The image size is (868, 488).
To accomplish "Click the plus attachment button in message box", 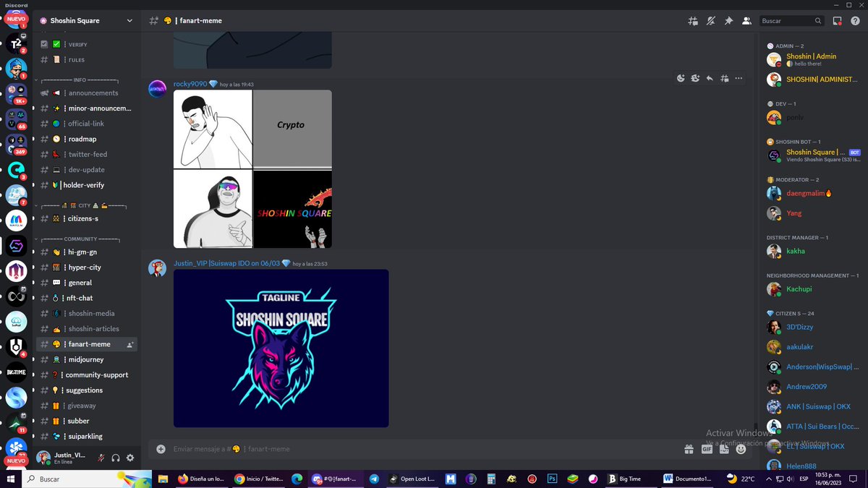I will coord(161,449).
